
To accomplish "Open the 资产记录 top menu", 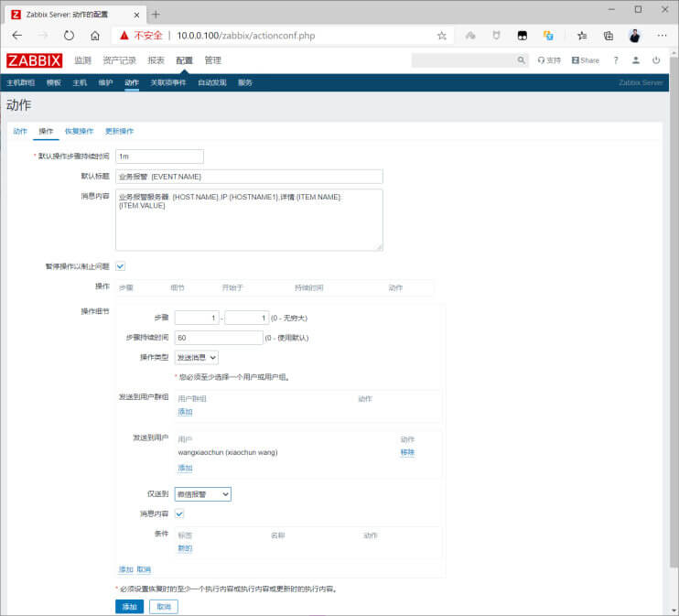I will [x=120, y=60].
